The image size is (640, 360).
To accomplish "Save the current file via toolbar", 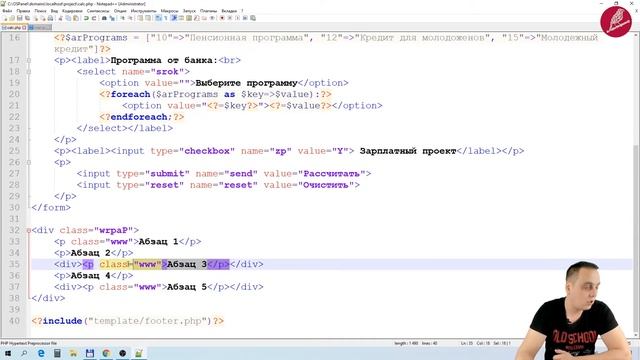I will pos(20,18).
